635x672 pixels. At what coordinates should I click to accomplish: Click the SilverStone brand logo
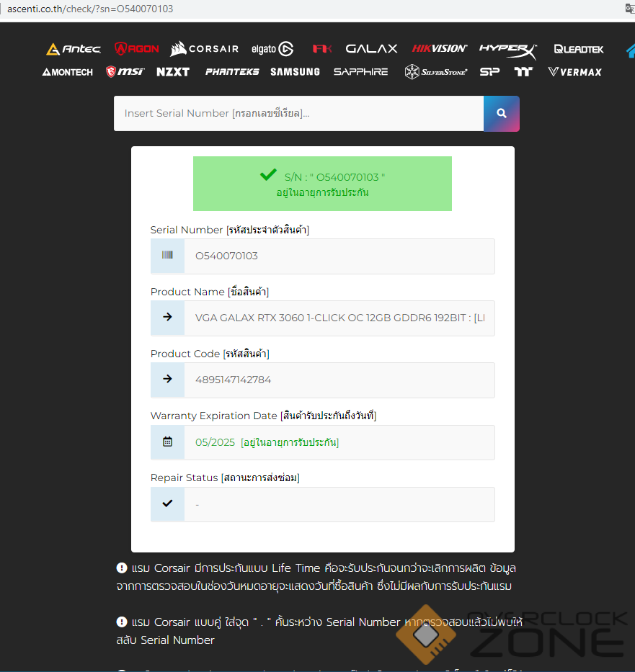tap(435, 72)
